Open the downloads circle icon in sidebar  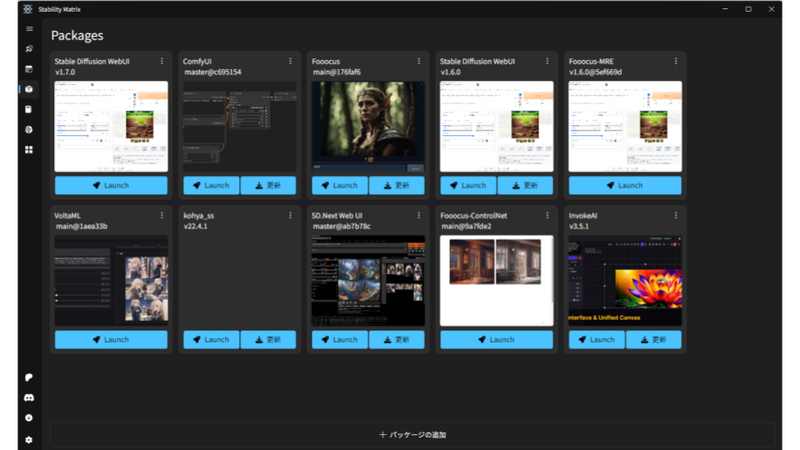pos(29,418)
